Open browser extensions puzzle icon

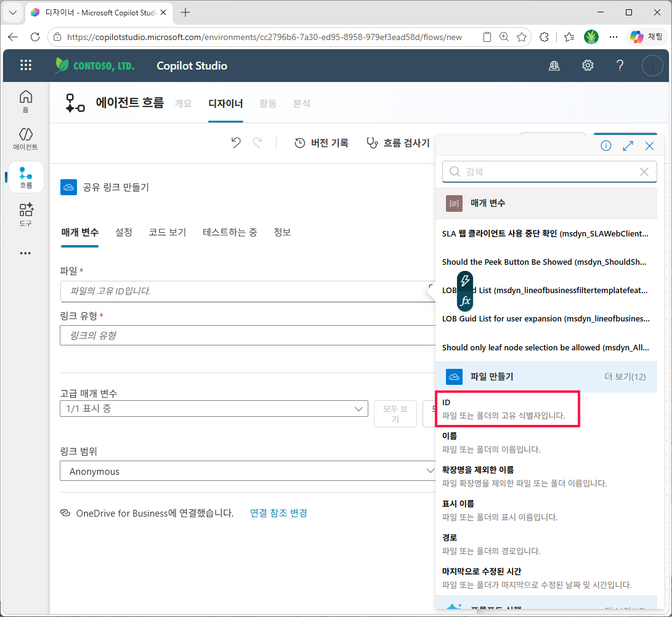tap(544, 37)
